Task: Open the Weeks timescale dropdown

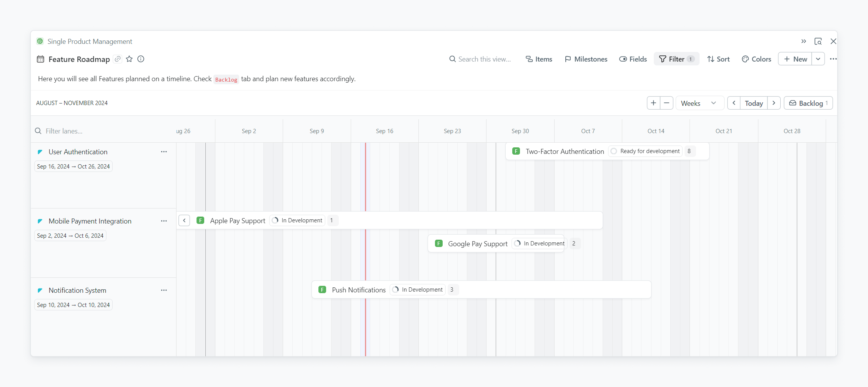Action: click(x=698, y=103)
